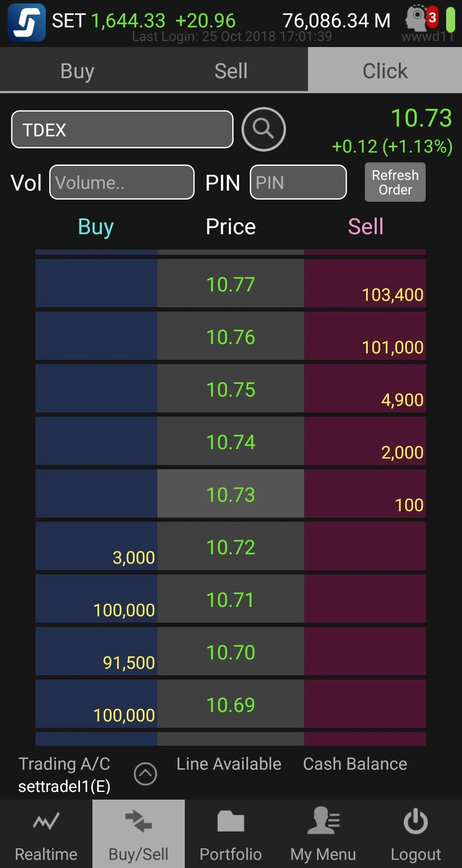Expand the Trading A/C chevron
This screenshot has width=462, height=868.
[x=145, y=774]
